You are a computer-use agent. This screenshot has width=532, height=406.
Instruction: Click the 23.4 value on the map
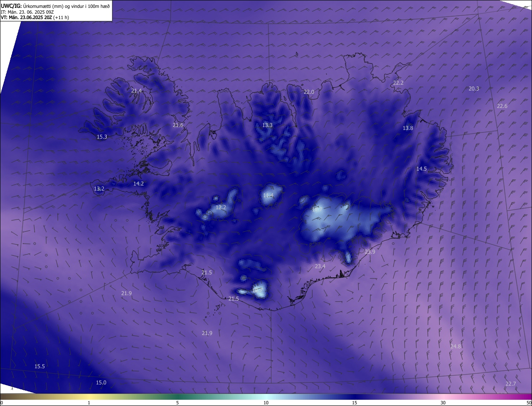point(320,266)
